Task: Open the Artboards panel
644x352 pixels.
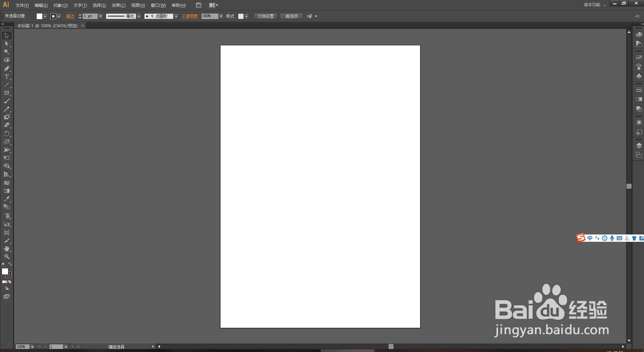Action: (639, 155)
